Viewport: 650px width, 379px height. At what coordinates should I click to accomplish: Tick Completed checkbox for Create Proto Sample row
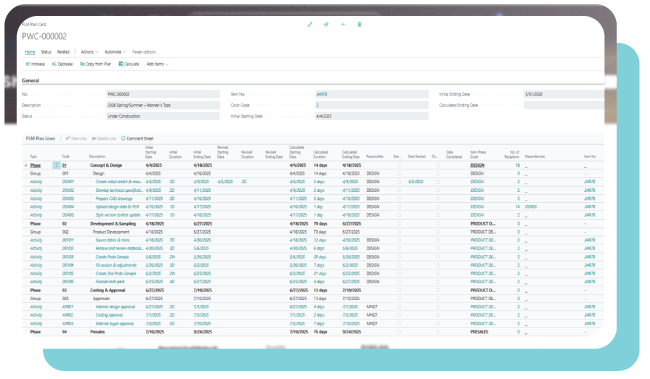tap(438, 257)
